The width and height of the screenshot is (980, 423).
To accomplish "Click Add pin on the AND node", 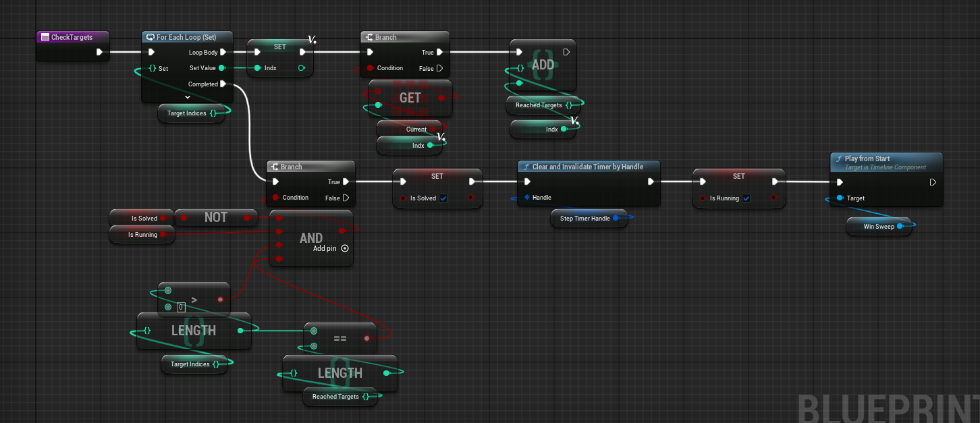I will pyautogui.click(x=331, y=248).
